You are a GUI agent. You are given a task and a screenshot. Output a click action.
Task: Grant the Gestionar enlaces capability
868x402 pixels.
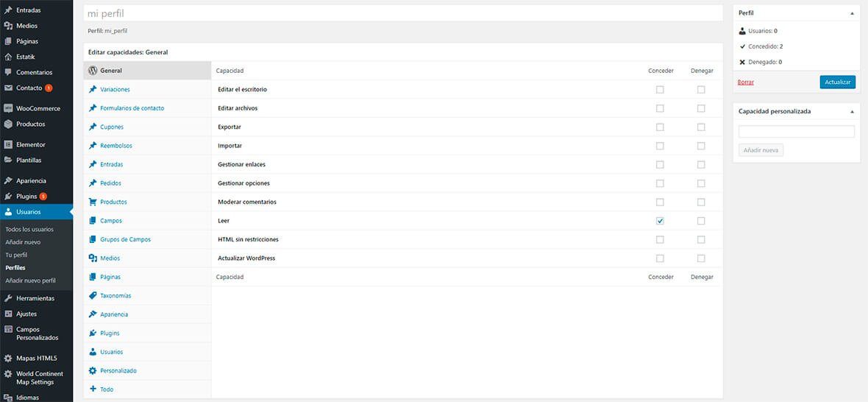660,164
